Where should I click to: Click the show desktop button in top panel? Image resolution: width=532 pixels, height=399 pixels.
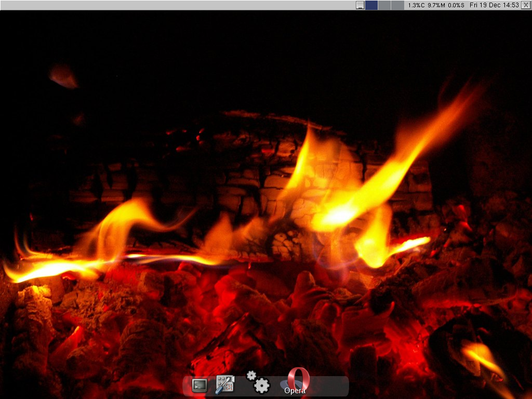(x=360, y=5)
